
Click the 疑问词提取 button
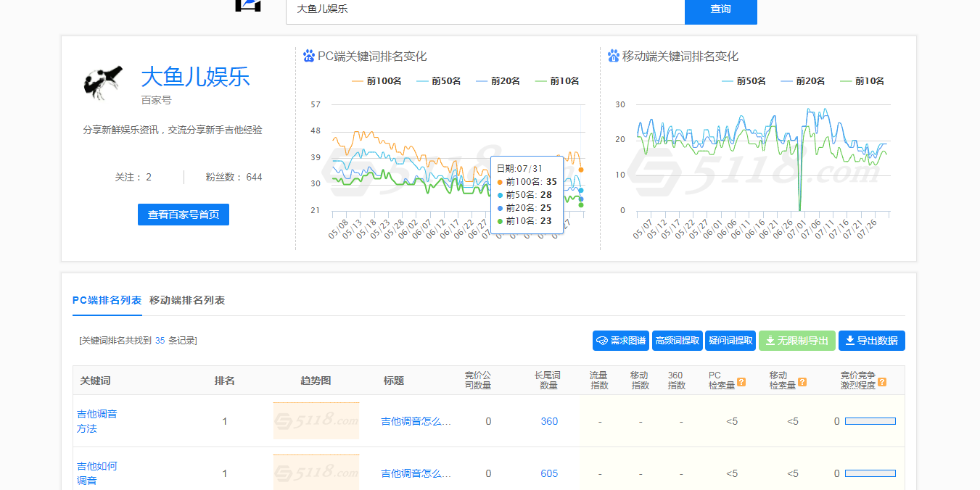tap(730, 341)
